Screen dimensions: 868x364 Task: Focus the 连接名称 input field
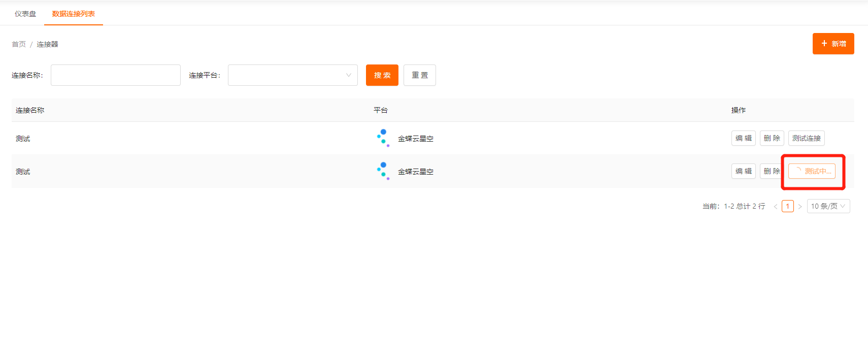[116, 75]
